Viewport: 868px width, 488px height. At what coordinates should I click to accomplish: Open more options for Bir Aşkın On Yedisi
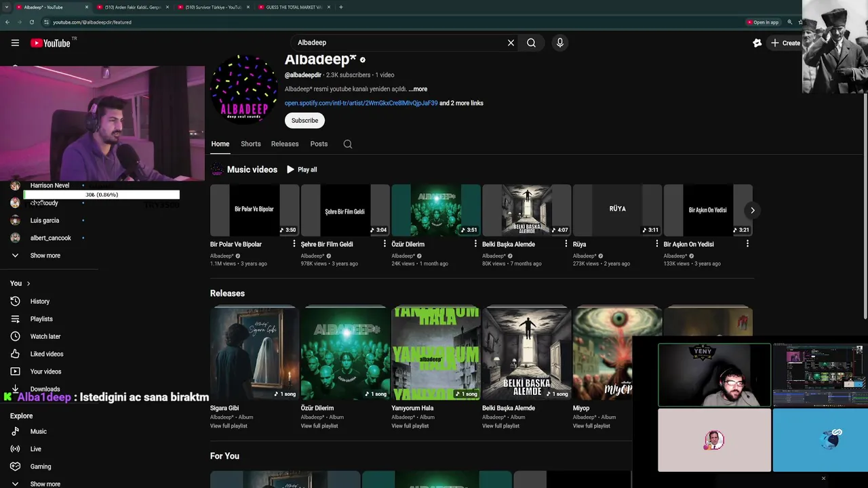(x=747, y=244)
